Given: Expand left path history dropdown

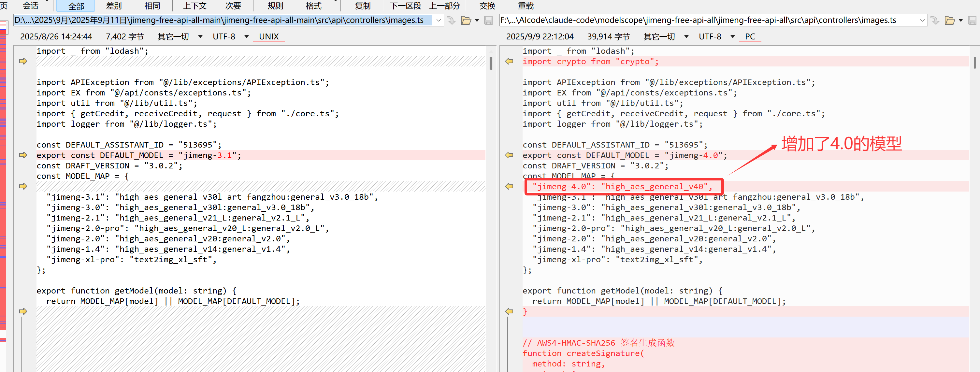Looking at the screenshot, I should (438, 20).
